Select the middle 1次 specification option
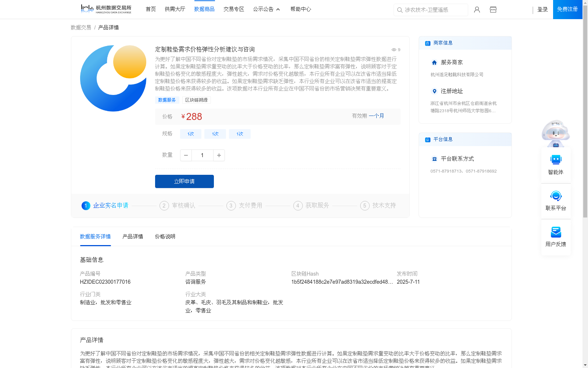 [215, 134]
